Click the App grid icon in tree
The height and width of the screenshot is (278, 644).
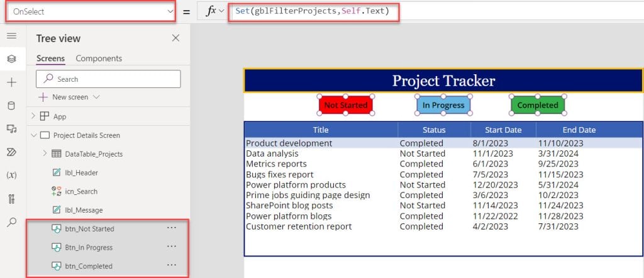(x=45, y=116)
